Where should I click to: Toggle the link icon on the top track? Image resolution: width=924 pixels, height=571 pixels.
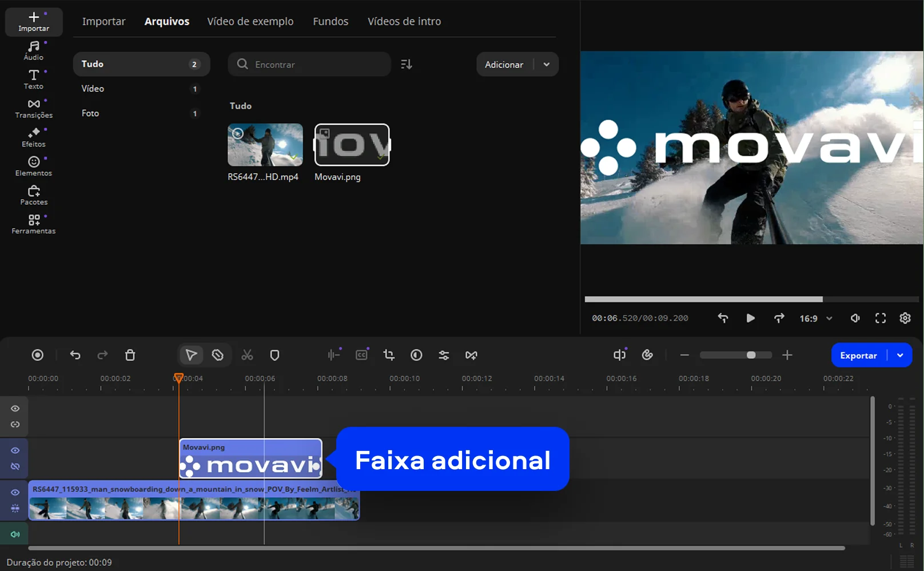15,425
